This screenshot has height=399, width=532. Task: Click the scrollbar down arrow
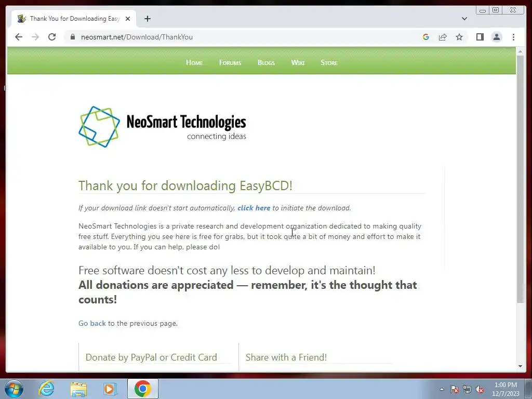coord(520,366)
